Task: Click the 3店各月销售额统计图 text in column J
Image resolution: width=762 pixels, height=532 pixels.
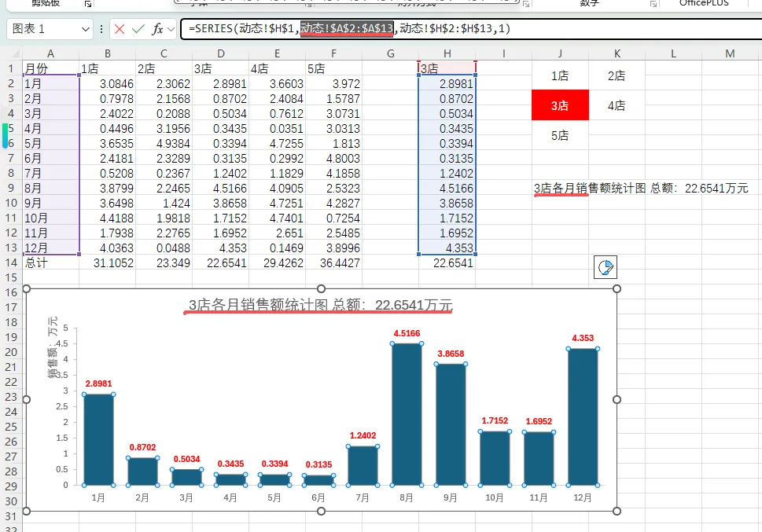Action: click(590, 188)
